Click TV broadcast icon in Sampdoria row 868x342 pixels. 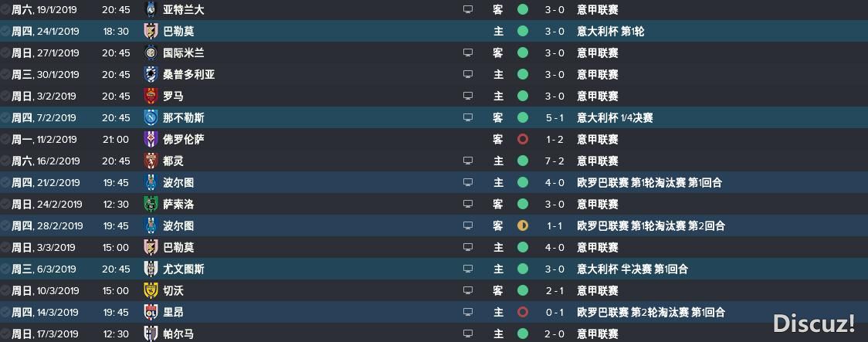point(468,74)
